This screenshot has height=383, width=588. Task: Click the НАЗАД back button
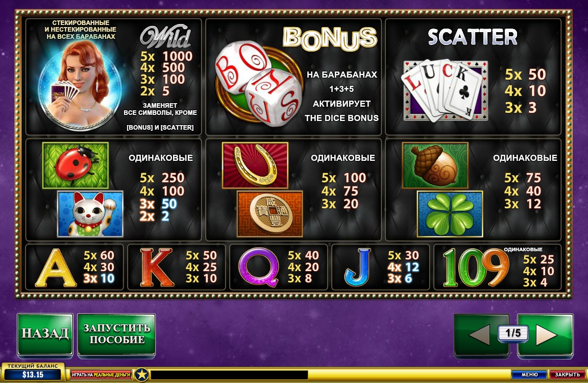(x=45, y=333)
